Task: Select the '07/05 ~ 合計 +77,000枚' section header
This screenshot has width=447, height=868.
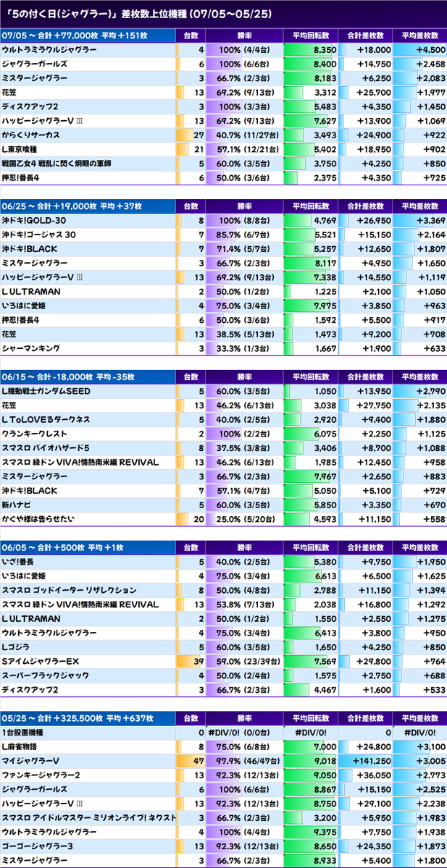Action: [x=88, y=35]
